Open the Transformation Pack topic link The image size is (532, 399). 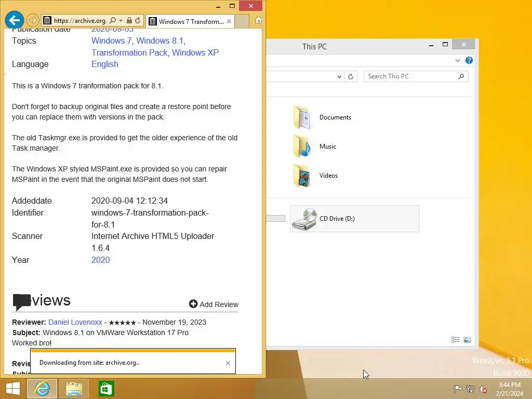pyautogui.click(x=129, y=52)
